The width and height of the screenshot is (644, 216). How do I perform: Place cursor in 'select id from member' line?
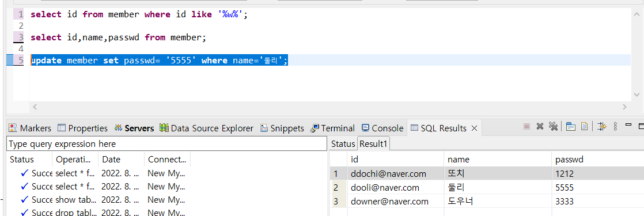pyautogui.click(x=139, y=14)
